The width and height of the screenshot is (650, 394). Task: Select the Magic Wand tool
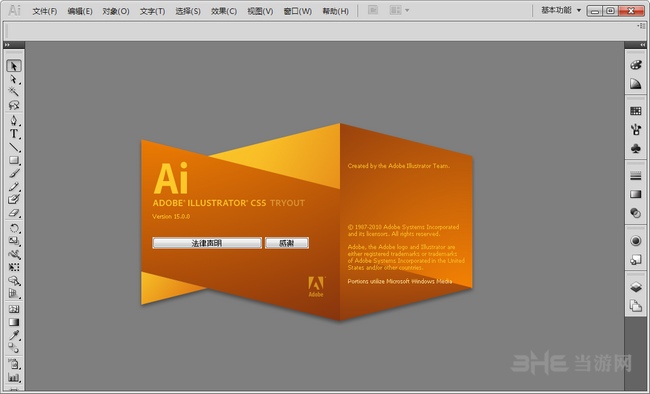pos(14,91)
